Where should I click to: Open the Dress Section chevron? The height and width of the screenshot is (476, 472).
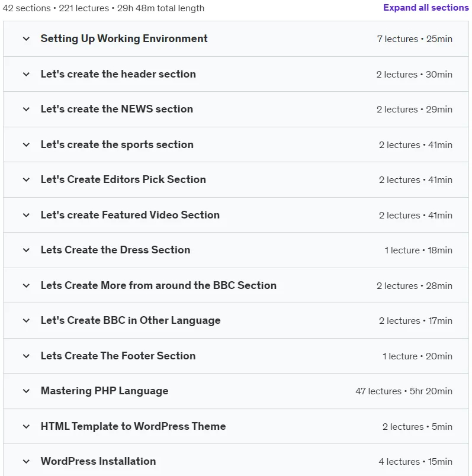tap(27, 250)
